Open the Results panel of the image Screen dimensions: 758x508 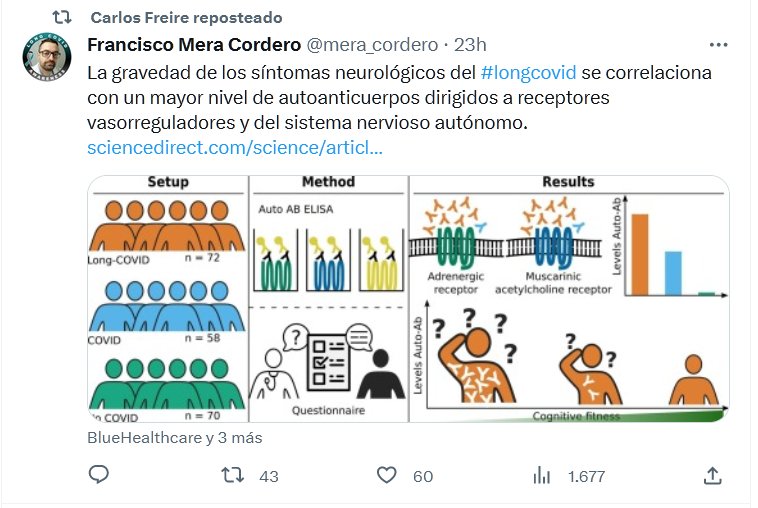[569, 299]
